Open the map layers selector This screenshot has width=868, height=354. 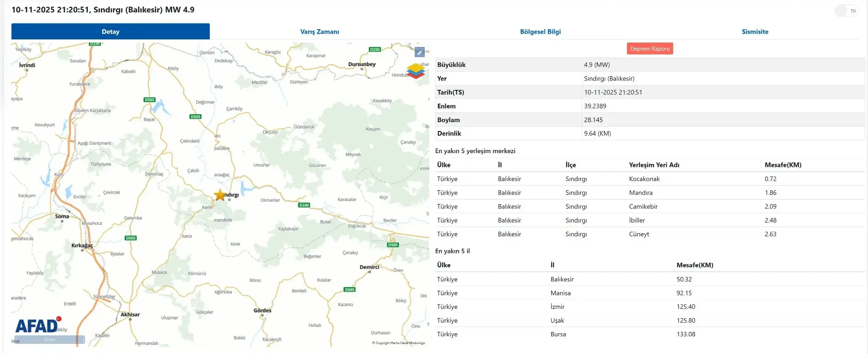point(415,71)
